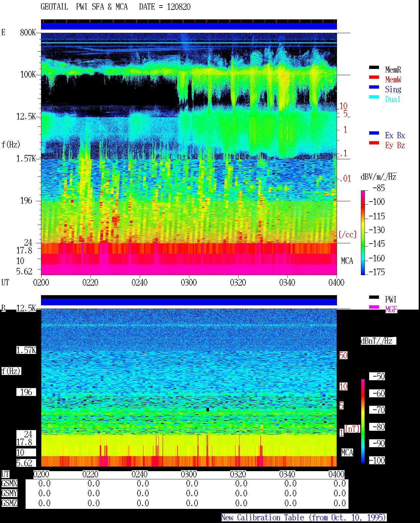Click the dBnT magnetic field color scale bar
This screenshot has width=420, height=523.
(363, 421)
